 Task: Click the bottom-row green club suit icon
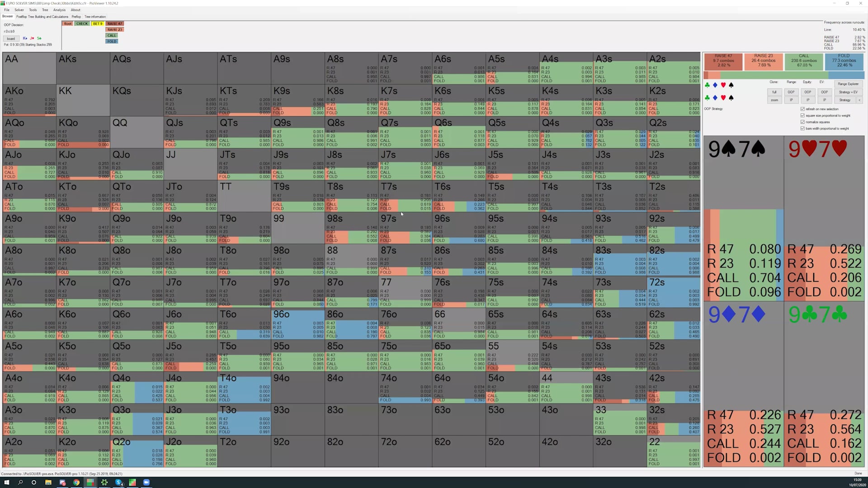tap(707, 98)
